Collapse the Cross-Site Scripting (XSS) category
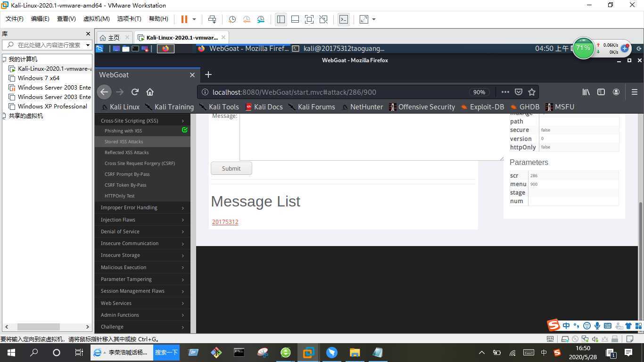 (142, 121)
